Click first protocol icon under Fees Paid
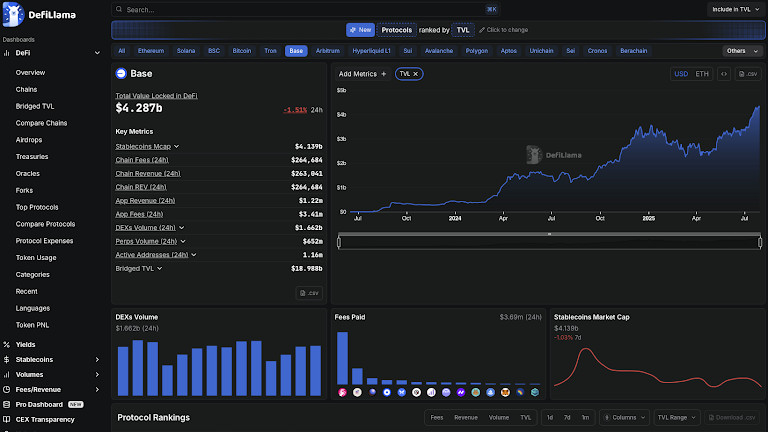The image size is (768, 432). (342, 392)
